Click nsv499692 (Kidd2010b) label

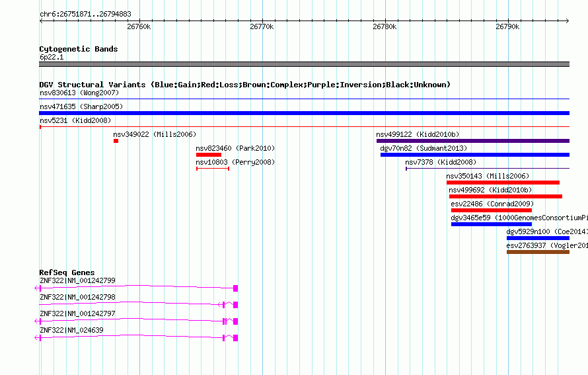[490, 190]
